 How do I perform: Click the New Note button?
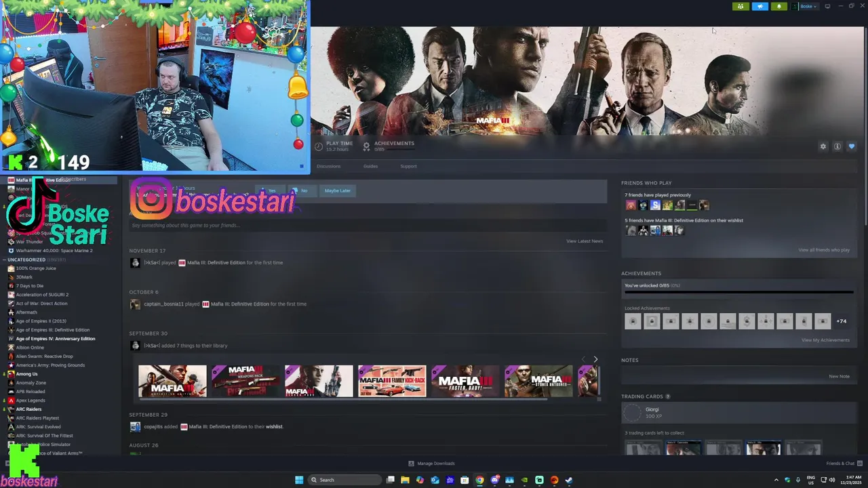839,376
